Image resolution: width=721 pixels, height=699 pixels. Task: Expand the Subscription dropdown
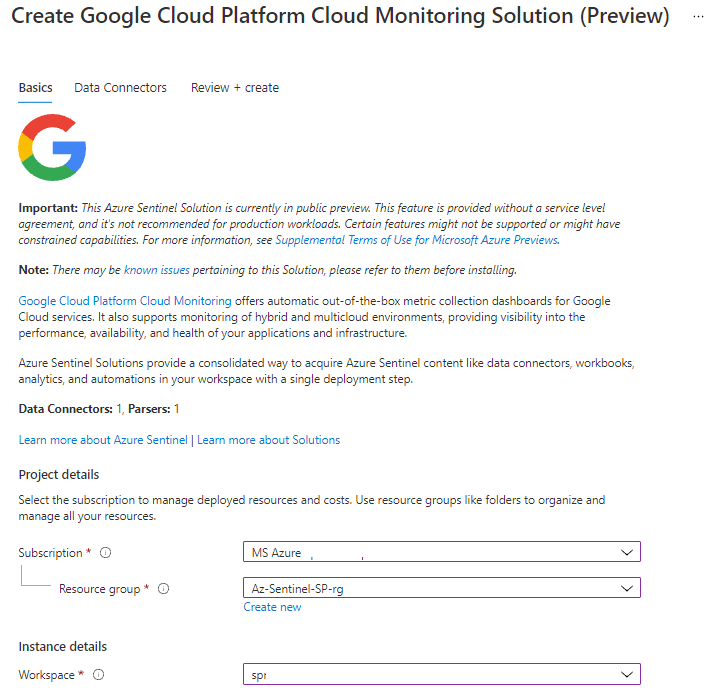click(x=441, y=552)
